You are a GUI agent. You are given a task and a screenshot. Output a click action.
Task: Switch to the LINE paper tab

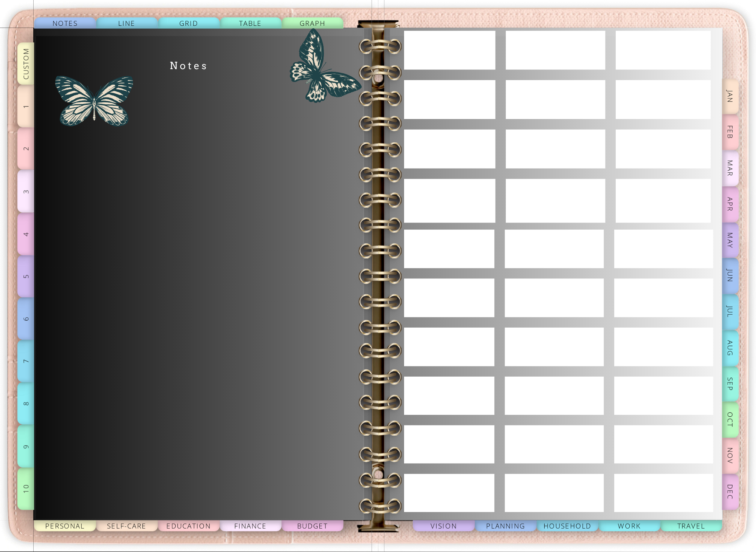(126, 23)
